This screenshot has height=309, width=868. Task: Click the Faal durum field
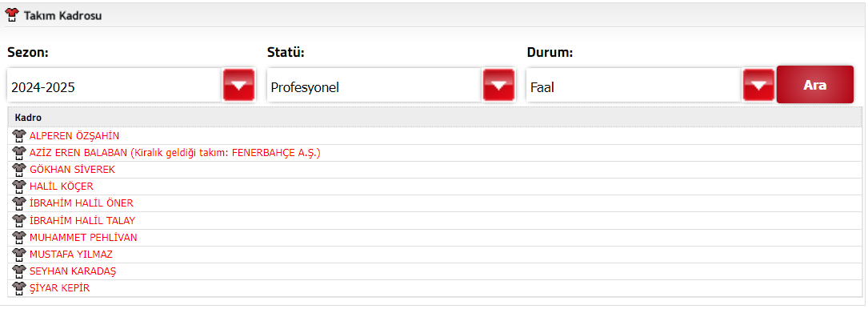click(x=634, y=86)
